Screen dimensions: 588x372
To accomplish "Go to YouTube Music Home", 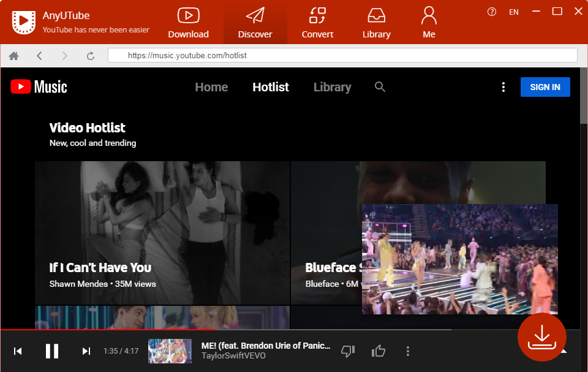I will [211, 87].
